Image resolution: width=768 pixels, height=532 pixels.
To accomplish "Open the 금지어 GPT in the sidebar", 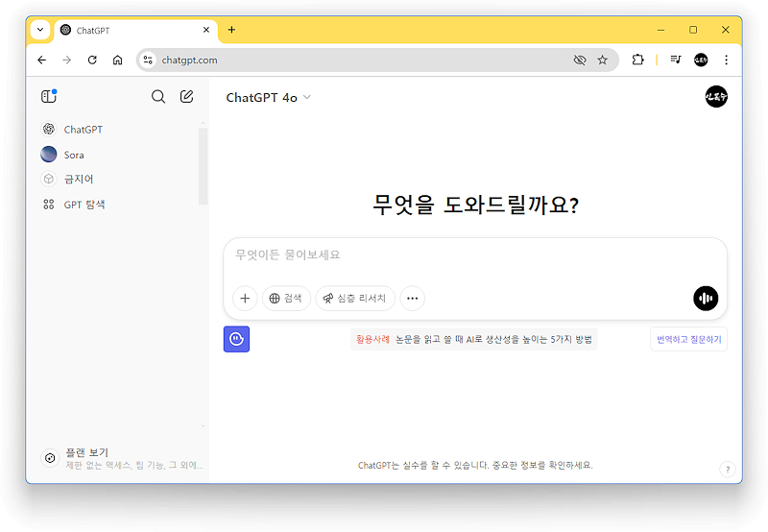I will coord(66,179).
